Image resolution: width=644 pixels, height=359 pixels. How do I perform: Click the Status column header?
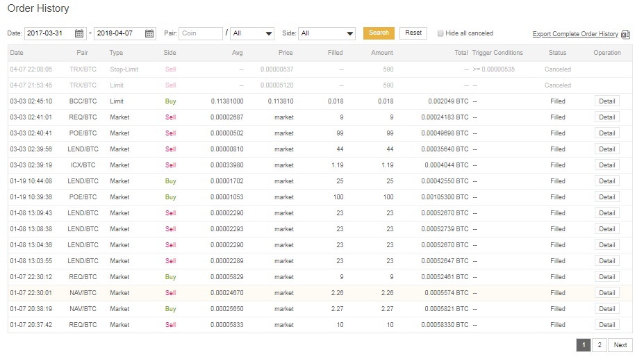pos(557,53)
